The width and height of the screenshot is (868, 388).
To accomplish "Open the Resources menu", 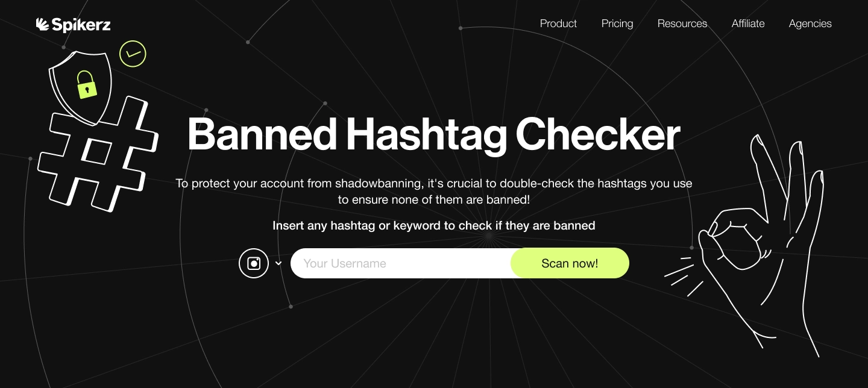I will click(682, 23).
